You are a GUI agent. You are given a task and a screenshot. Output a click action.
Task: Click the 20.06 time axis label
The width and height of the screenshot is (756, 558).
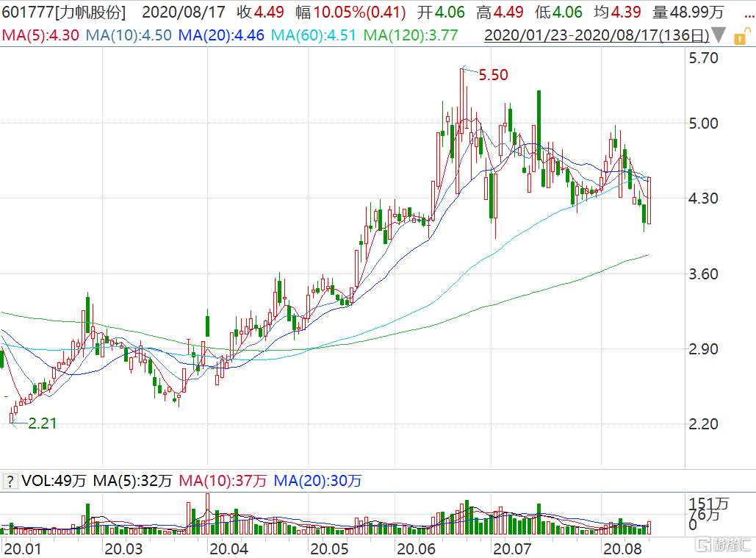tap(416, 549)
